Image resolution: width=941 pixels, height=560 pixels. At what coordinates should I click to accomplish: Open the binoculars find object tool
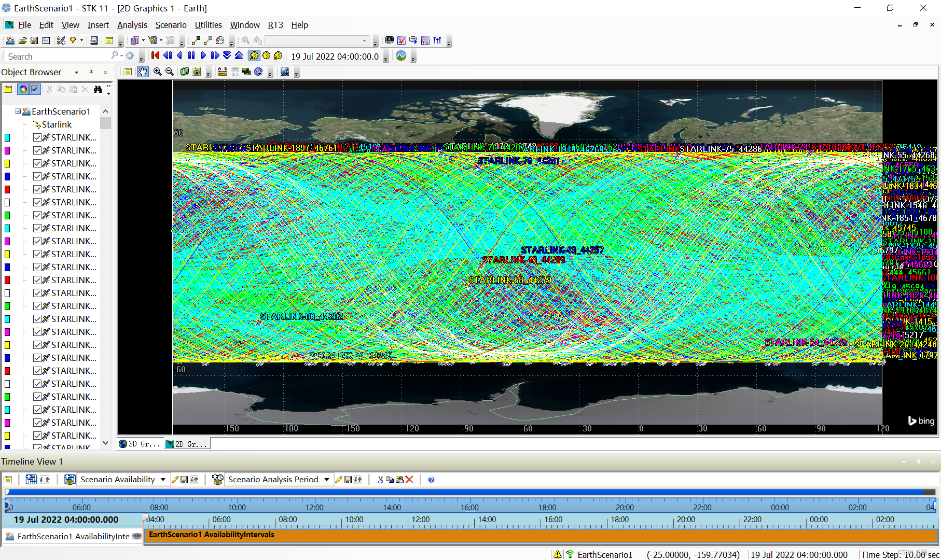click(98, 89)
